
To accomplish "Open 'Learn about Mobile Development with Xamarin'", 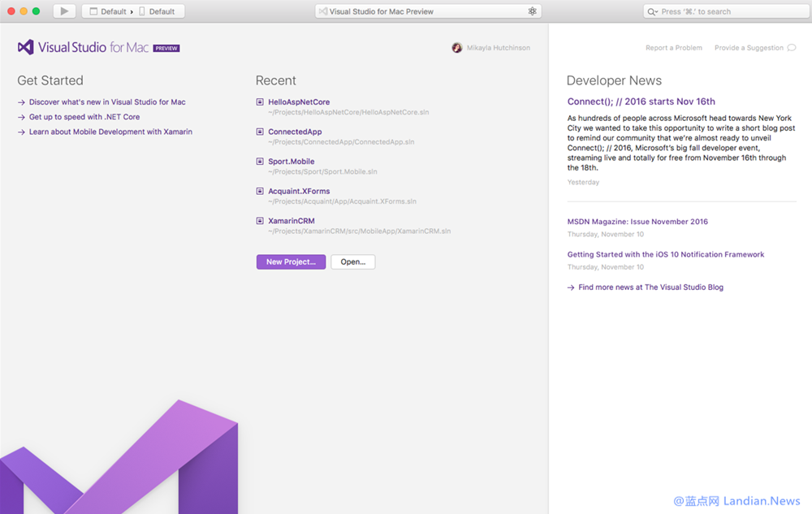I will (x=111, y=131).
